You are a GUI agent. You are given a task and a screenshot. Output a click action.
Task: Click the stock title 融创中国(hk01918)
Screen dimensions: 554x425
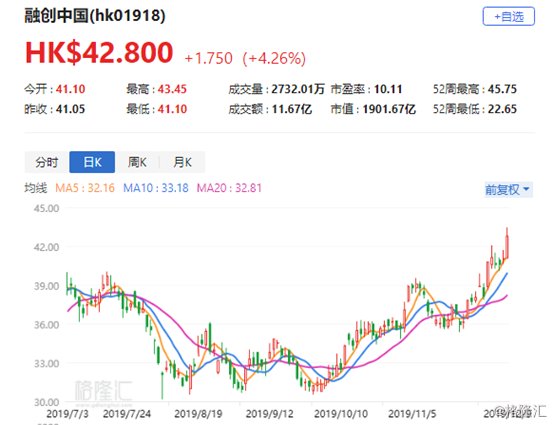pyautogui.click(x=95, y=16)
